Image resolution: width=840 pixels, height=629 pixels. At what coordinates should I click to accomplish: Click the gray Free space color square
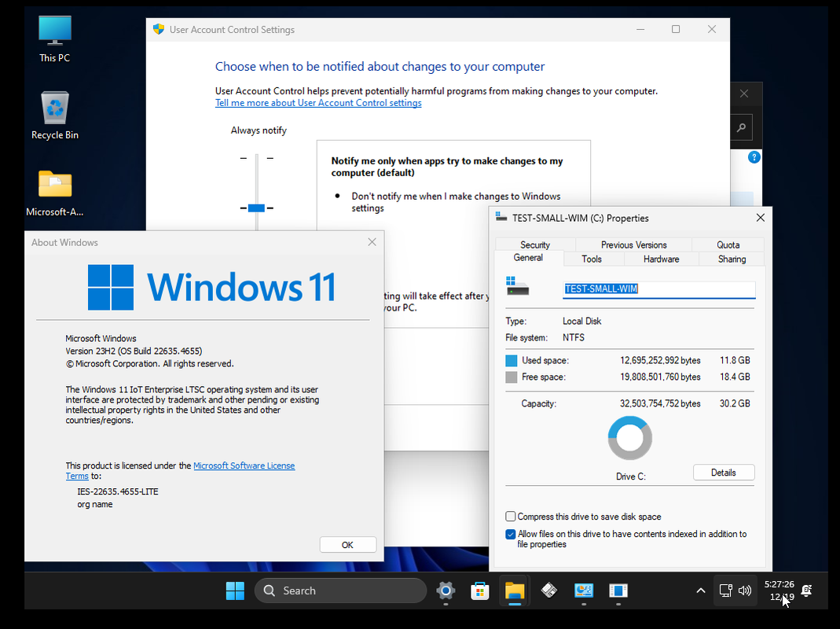click(511, 377)
